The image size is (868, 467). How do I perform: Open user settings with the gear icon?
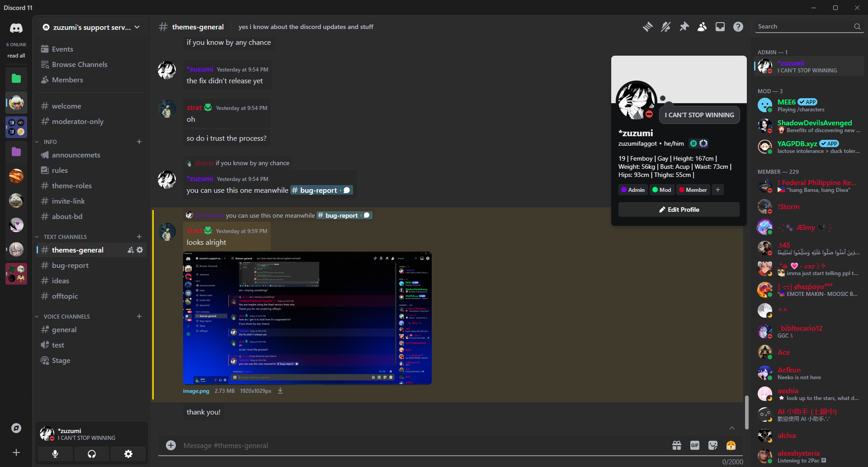(128, 454)
